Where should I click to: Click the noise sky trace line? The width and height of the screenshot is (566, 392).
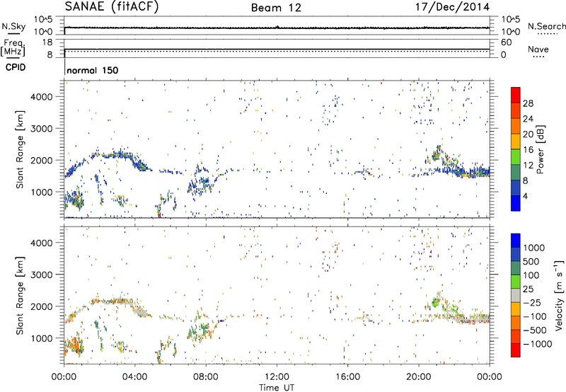pos(277,28)
